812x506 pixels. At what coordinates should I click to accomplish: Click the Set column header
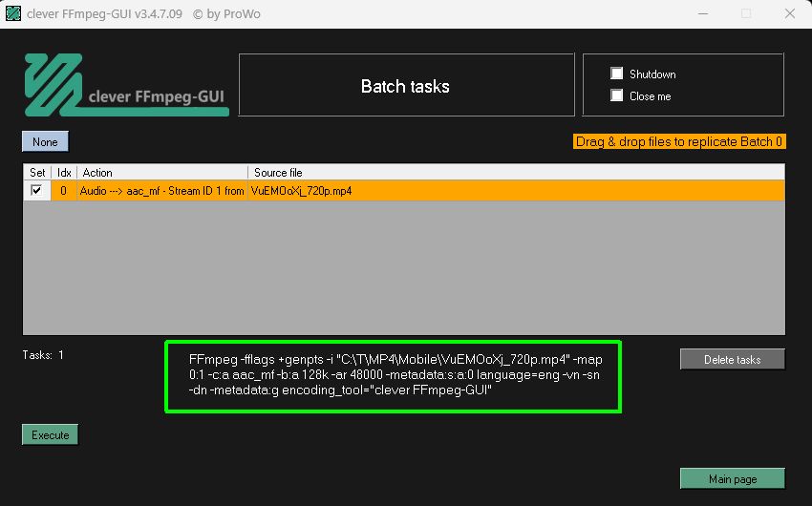37,172
